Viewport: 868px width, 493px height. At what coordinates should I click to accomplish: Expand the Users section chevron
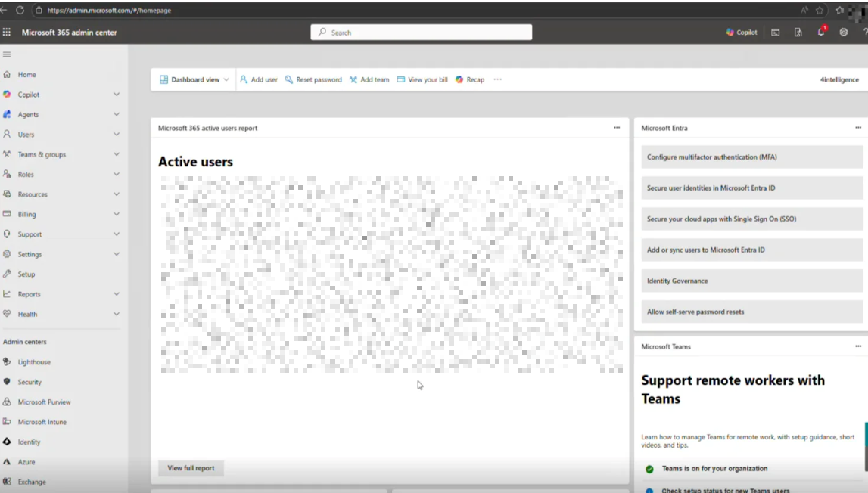[117, 134]
